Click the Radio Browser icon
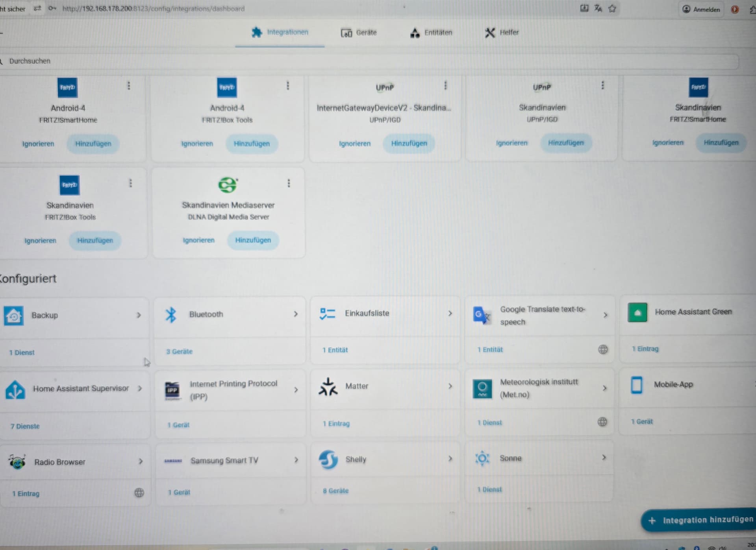Screen dimensions: 756x550 tap(17, 461)
